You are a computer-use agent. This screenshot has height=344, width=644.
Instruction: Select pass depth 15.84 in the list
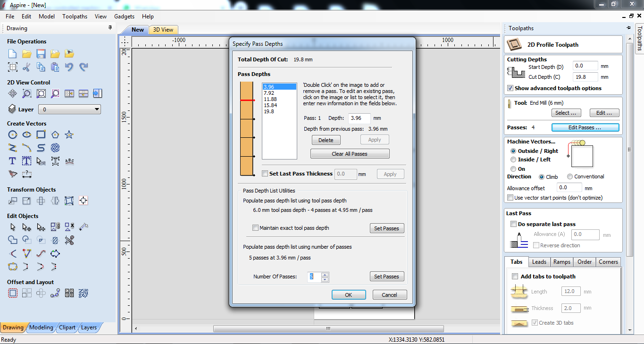tap(279, 105)
